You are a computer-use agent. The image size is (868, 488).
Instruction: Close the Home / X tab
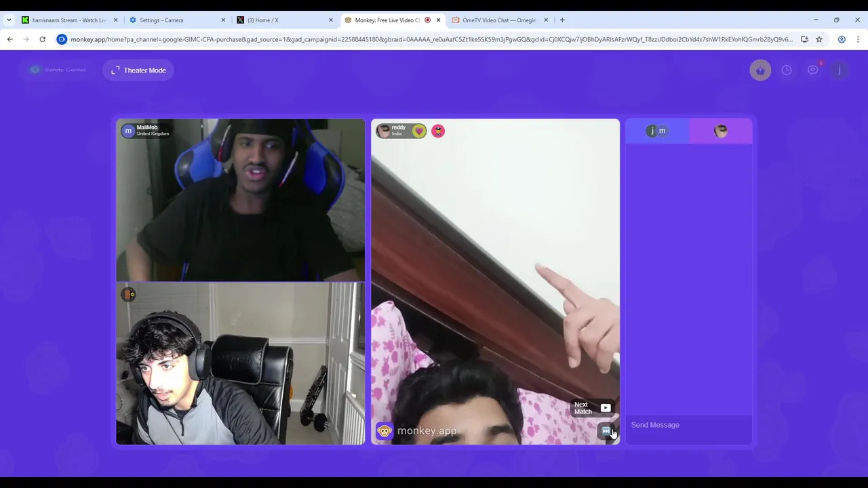pyautogui.click(x=331, y=20)
